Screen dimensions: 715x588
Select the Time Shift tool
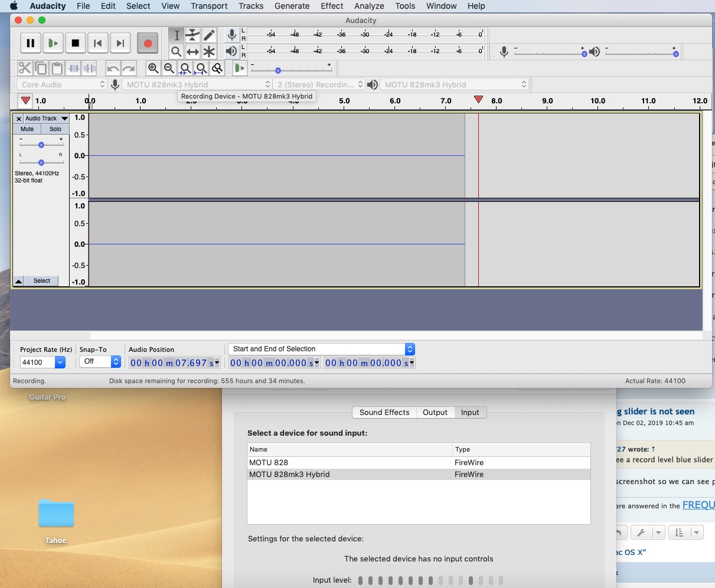pyautogui.click(x=192, y=52)
